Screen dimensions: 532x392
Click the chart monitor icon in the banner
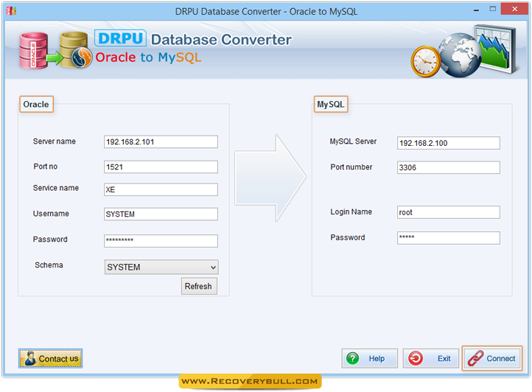coord(495,49)
